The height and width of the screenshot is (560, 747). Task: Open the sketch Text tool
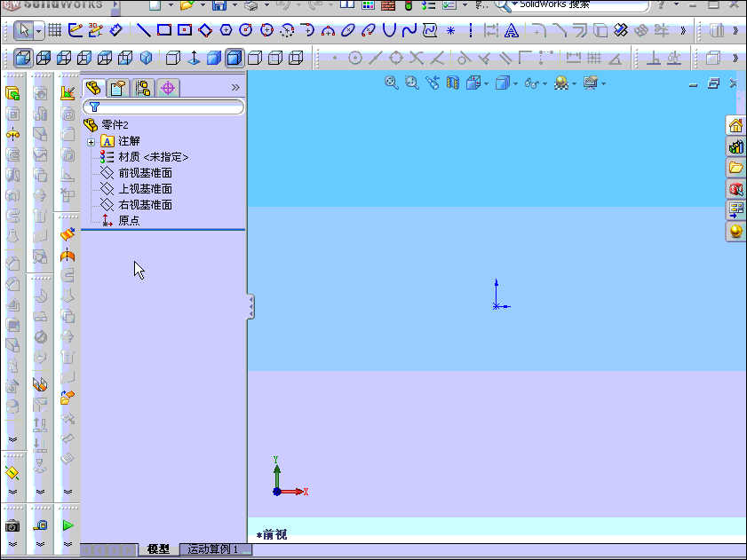coord(512,30)
